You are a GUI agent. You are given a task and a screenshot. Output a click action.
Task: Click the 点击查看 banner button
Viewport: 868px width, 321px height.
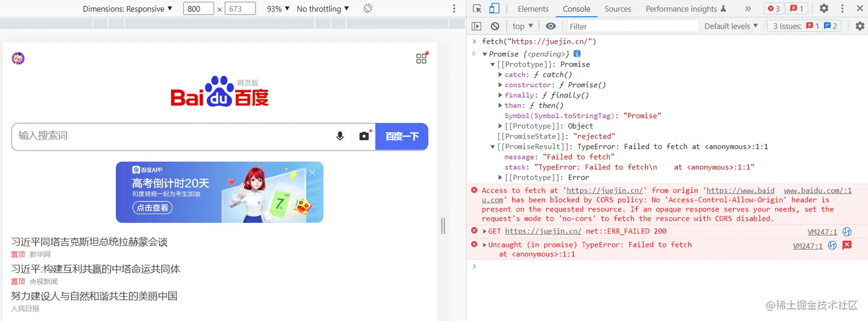153,208
